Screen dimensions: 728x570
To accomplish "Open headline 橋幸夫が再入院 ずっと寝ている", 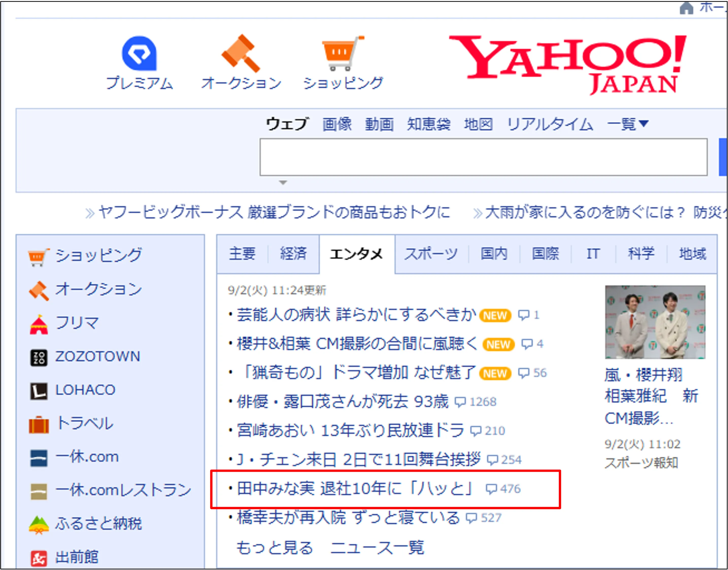I will point(348,518).
